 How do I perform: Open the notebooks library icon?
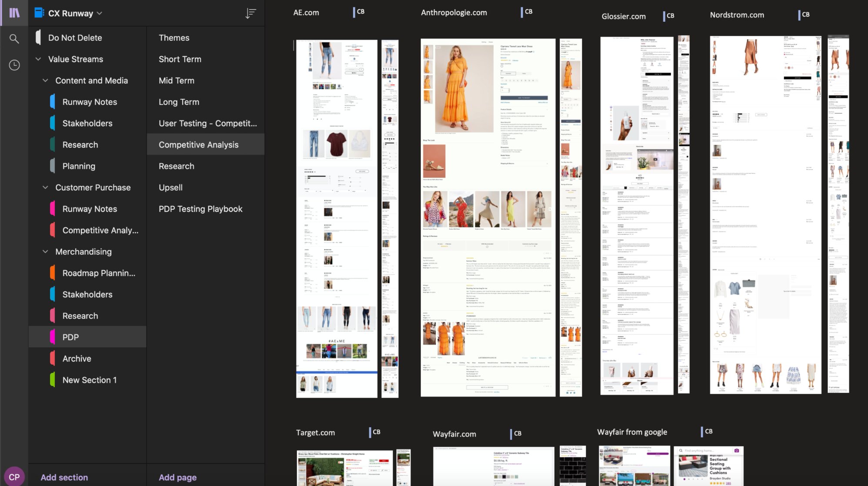point(14,13)
